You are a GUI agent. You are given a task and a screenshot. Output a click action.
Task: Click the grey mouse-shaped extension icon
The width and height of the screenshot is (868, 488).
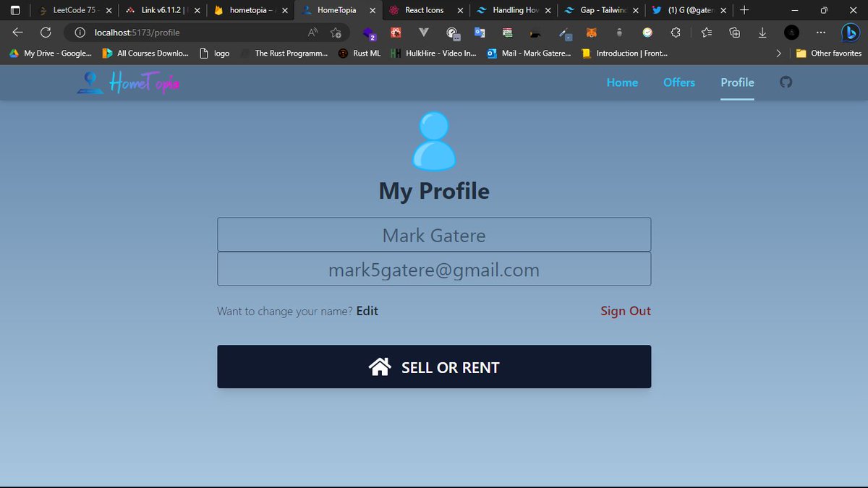coord(619,33)
